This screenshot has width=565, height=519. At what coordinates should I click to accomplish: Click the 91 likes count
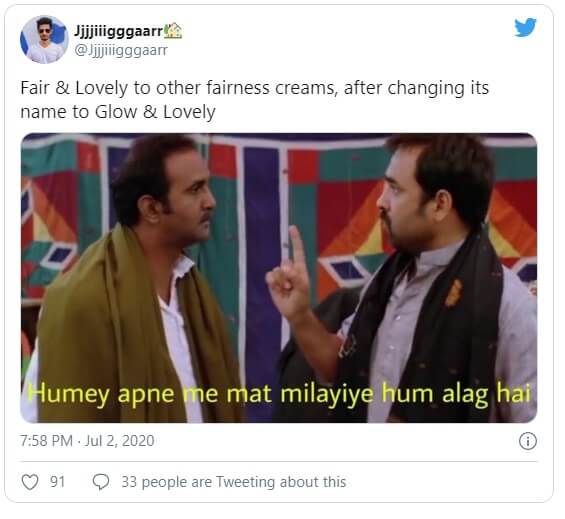tap(57, 482)
